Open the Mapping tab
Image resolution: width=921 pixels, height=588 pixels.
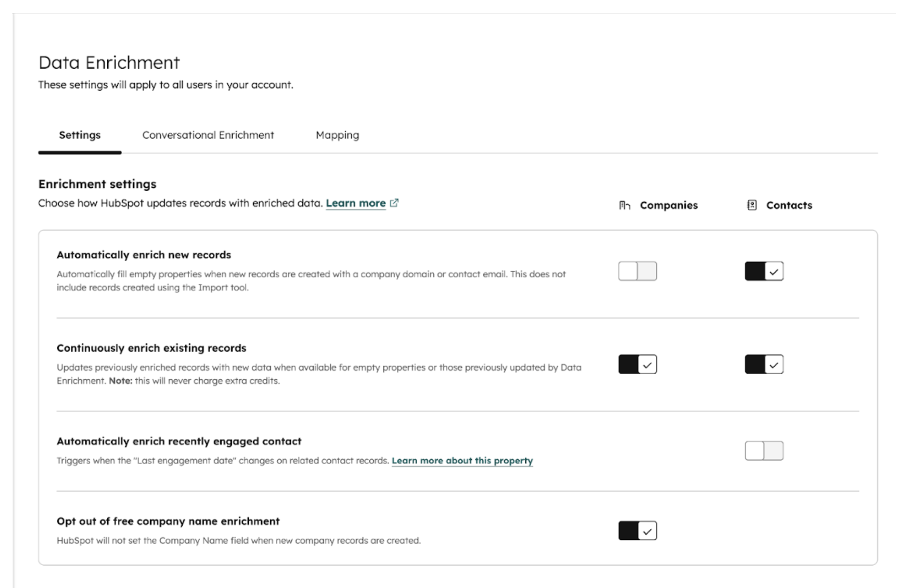click(337, 135)
